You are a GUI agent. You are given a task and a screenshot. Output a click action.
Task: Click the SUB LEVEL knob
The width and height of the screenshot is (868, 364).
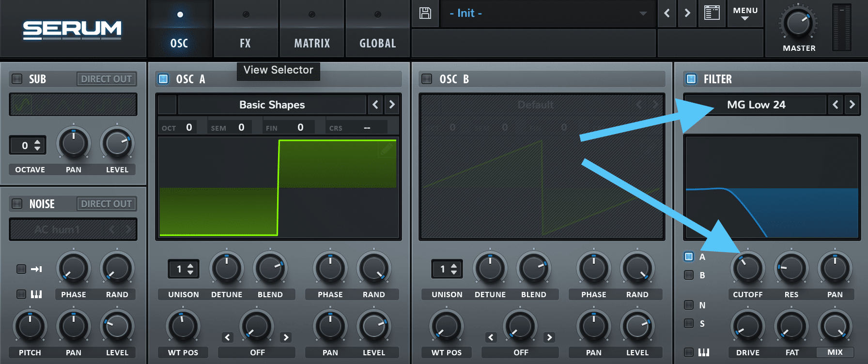pos(117,144)
